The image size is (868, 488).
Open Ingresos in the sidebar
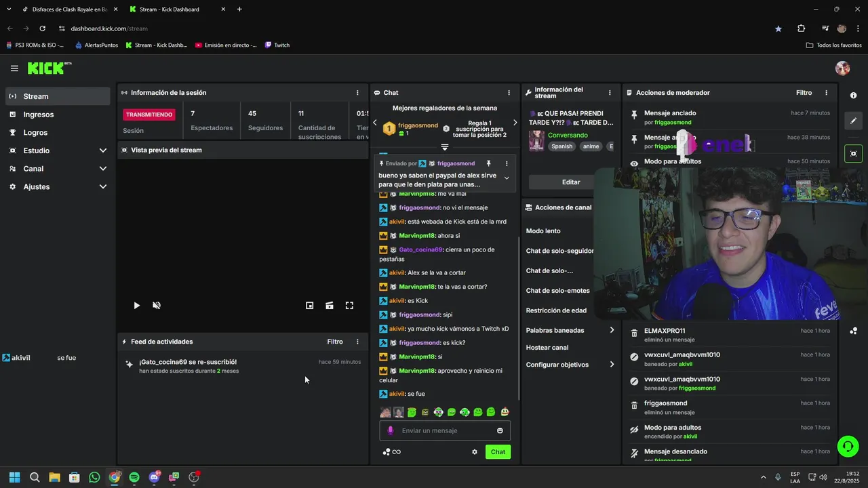point(58,115)
